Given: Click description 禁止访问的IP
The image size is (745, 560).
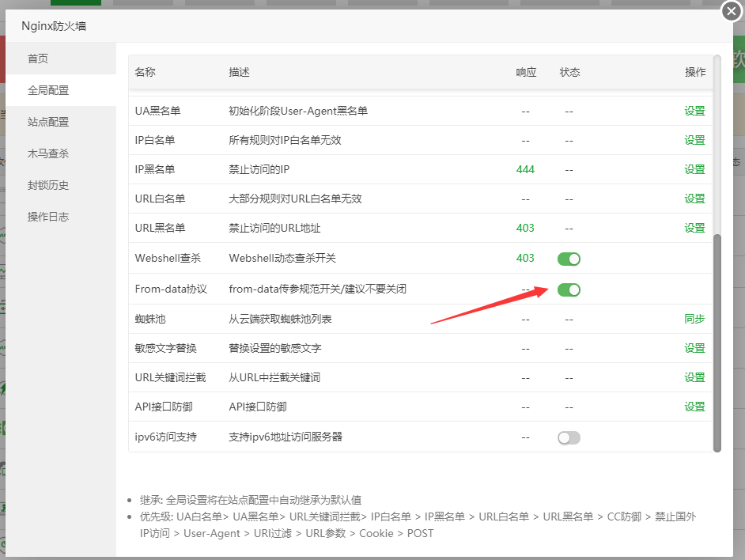Looking at the screenshot, I should click(x=259, y=170).
